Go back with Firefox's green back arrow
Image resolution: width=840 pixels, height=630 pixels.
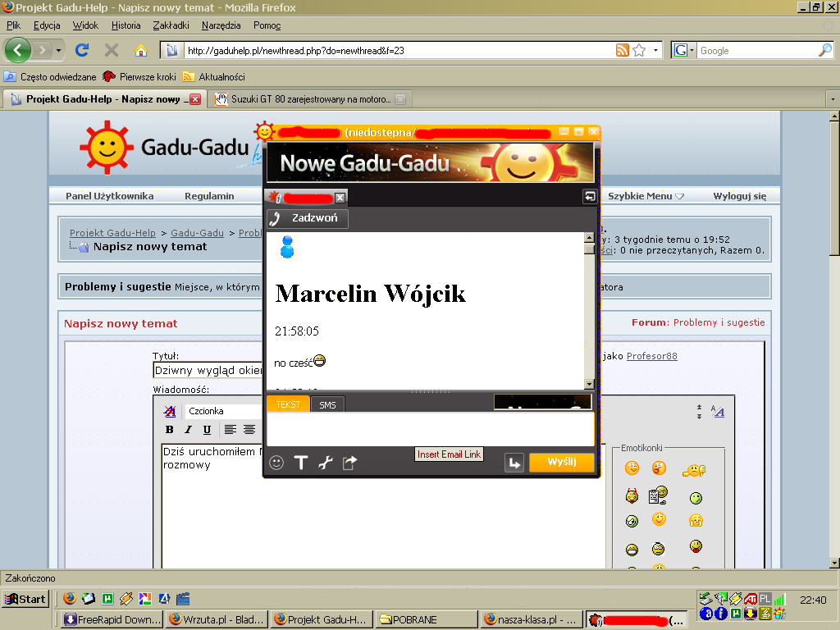[x=18, y=50]
